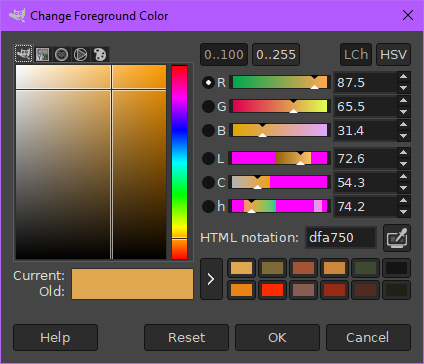
Task: Pick the bright red history swatch
Action: coord(272,290)
